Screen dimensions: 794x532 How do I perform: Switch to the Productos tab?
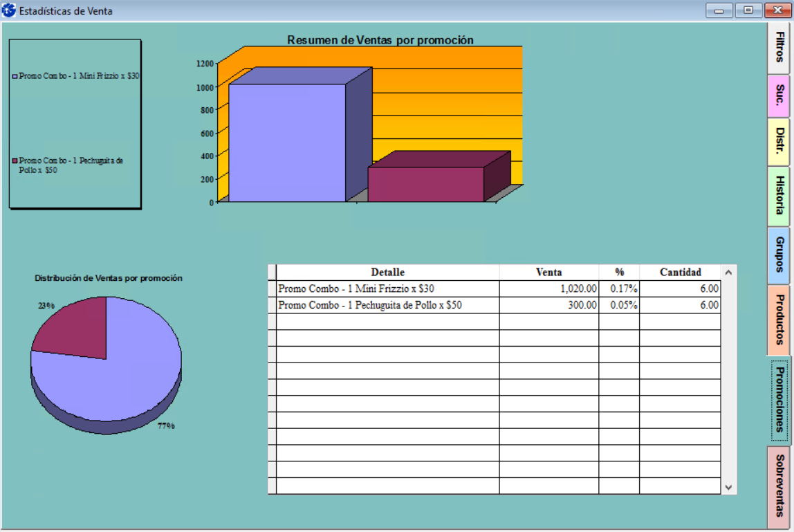click(x=779, y=320)
